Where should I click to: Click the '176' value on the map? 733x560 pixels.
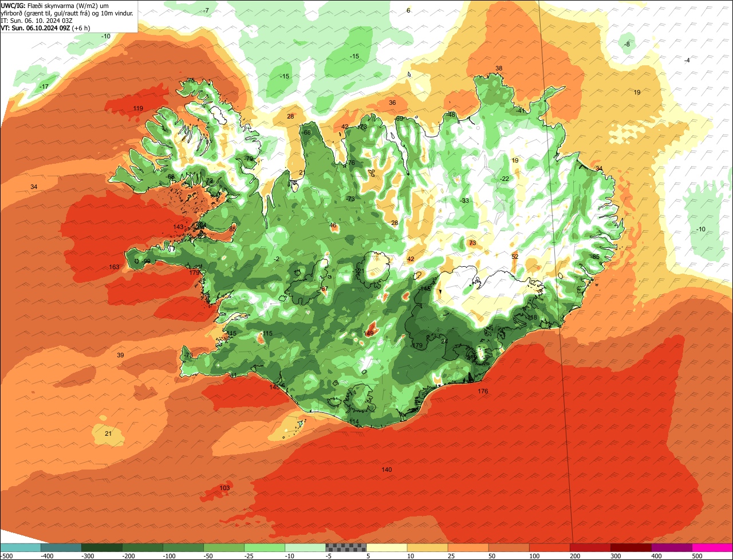(x=483, y=392)
